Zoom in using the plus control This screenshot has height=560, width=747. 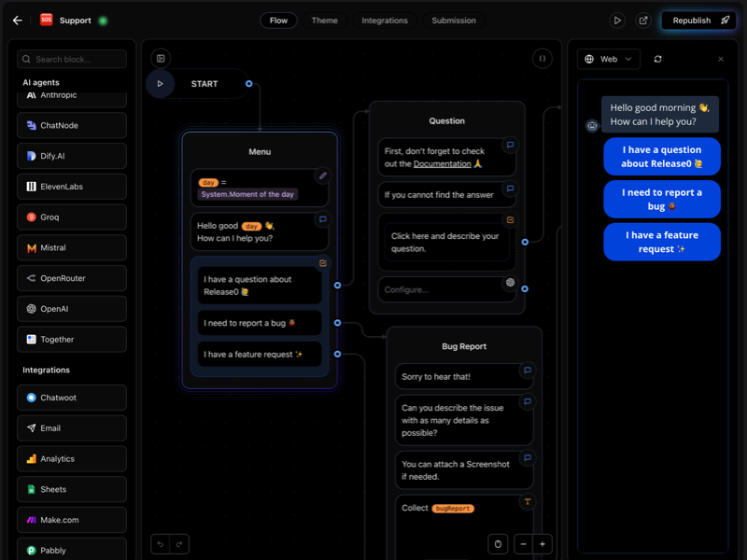pyautogui.click(x=542, y=544)
